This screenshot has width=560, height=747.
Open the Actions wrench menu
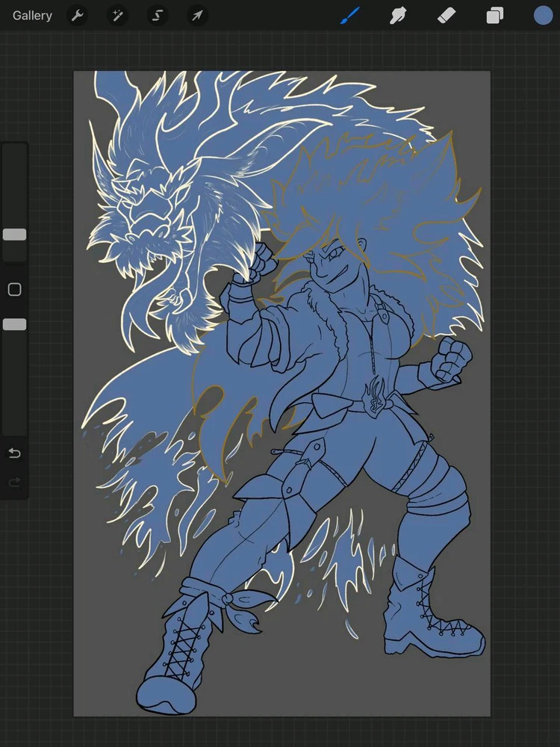pyautogui.click(x=77, y=16)
